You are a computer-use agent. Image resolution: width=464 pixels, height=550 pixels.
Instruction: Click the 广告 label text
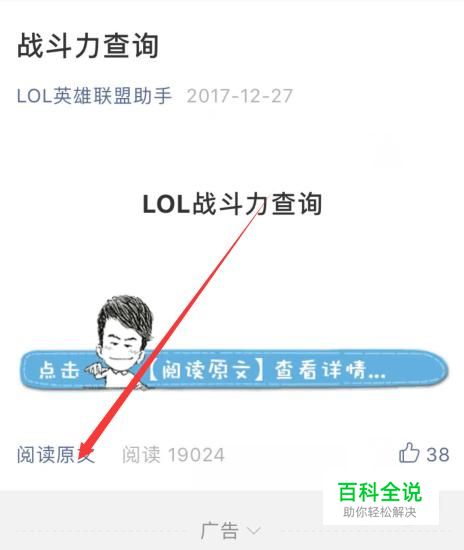220,530
